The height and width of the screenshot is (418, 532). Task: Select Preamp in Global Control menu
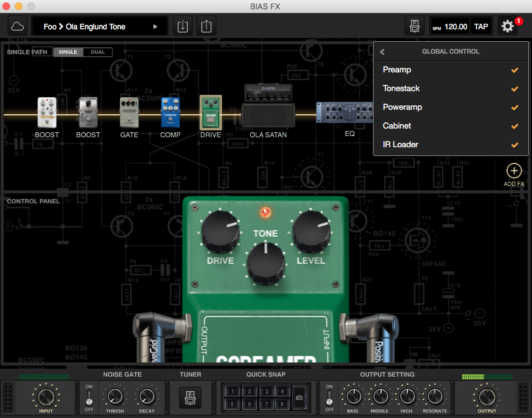450,70
